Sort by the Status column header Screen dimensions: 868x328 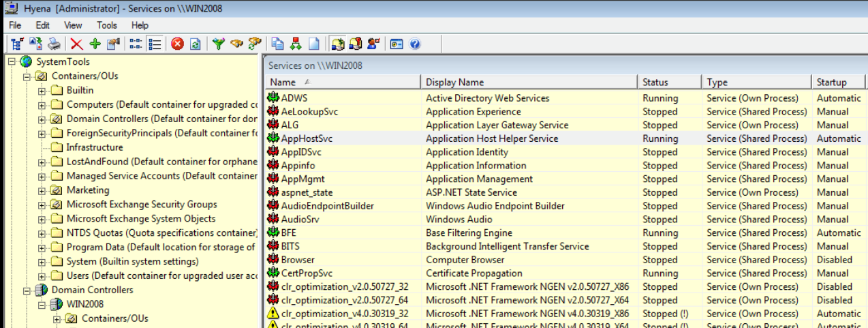coord(670,82)
